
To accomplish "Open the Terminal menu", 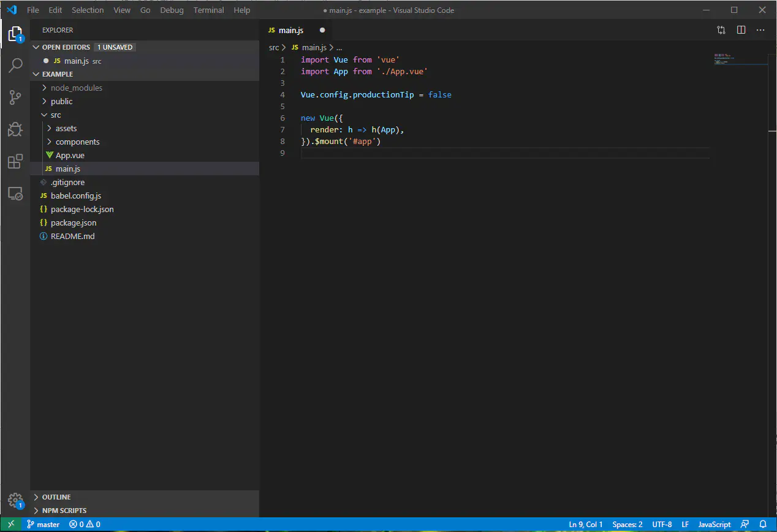I will [208, 10].
